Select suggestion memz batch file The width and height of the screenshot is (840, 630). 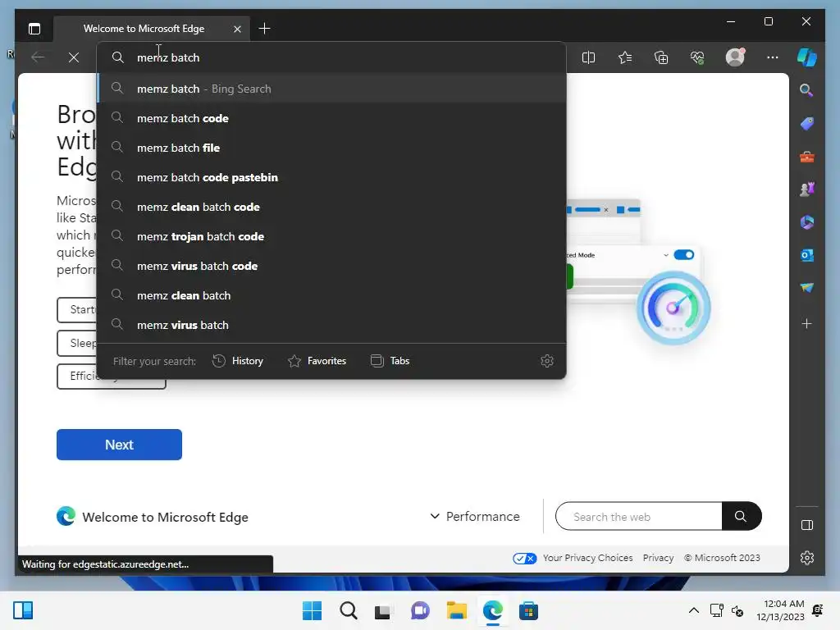click(x=331, y=148)
